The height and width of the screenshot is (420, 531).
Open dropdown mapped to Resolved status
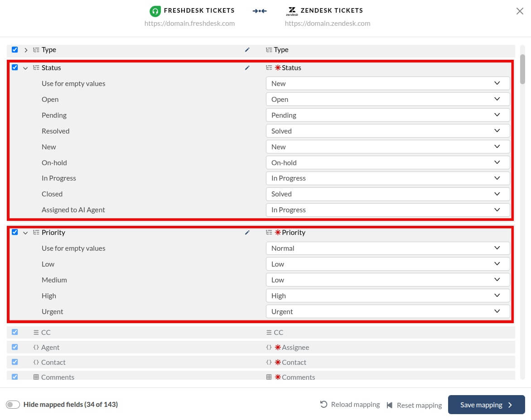(x=388, y=131)
